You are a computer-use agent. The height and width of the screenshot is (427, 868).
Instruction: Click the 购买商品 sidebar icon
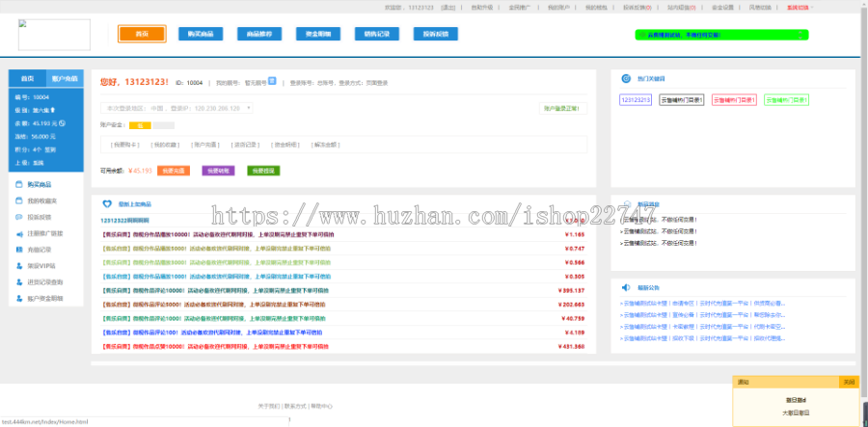click(x=19, y=184)
